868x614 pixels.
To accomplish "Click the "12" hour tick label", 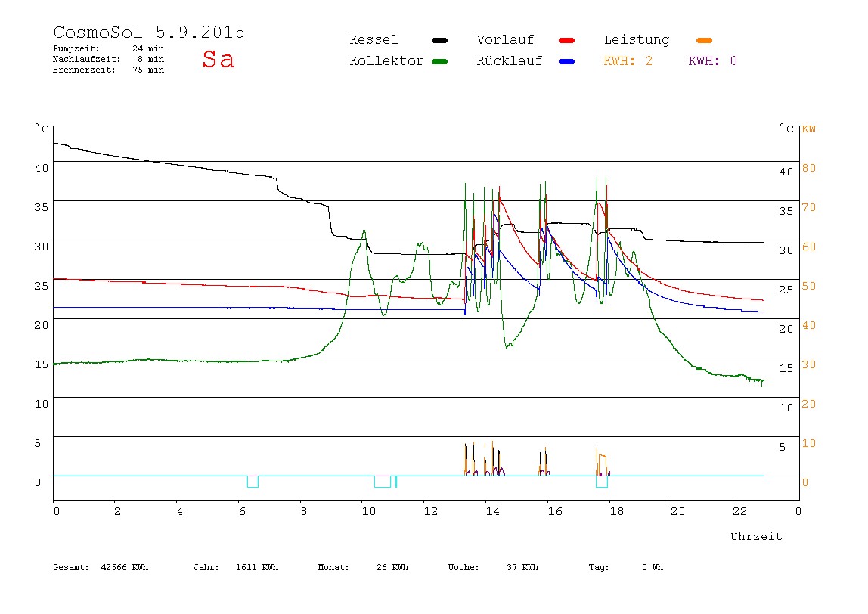I will [431, 511].
